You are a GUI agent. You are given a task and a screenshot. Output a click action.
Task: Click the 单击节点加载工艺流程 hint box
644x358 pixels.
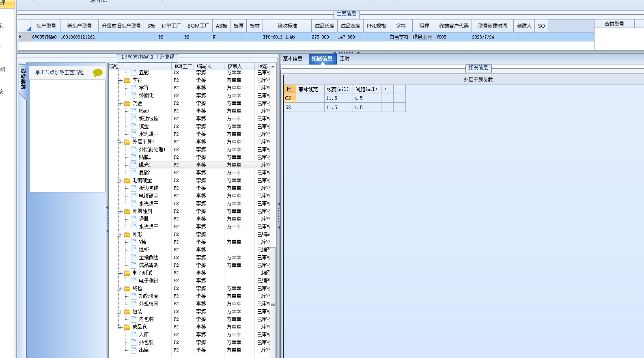(67, 73)
